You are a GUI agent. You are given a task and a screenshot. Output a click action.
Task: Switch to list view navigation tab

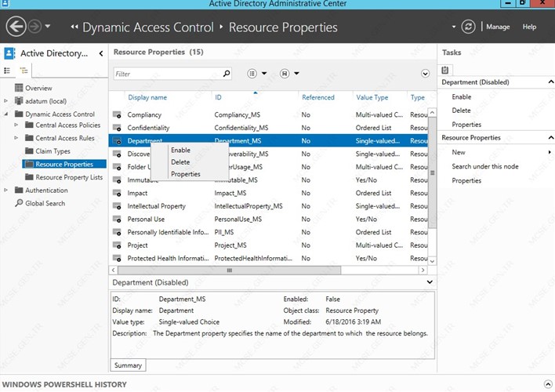point(7,71)
